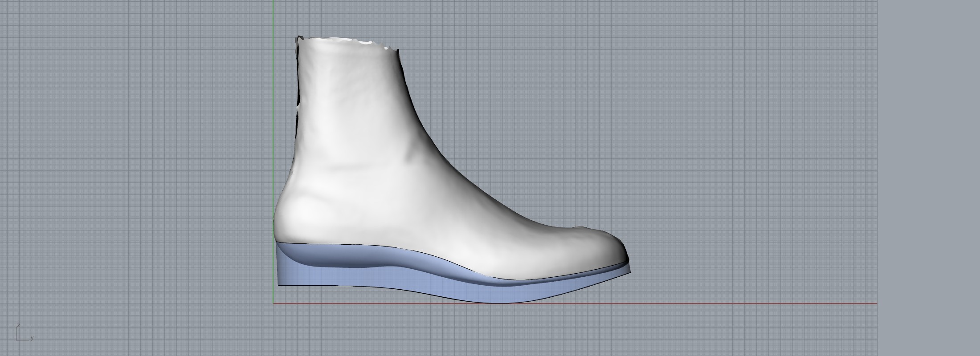Click the empty grid above the boot toe

601,156
